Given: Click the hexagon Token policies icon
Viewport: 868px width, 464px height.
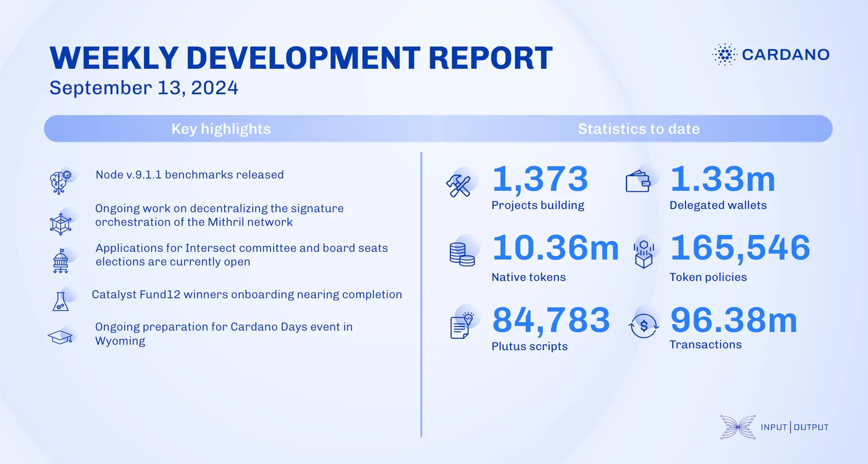Looking at the screenshot, I should [x=644, y=255].
